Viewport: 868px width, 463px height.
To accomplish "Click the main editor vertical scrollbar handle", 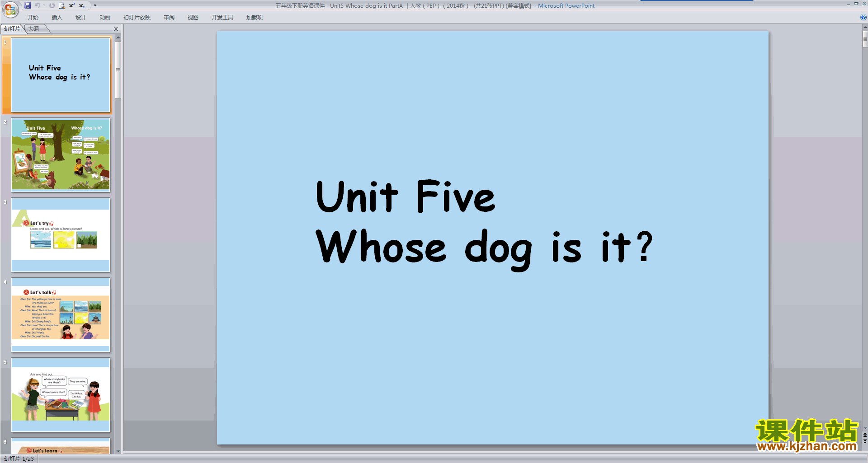I will point(865,39).
